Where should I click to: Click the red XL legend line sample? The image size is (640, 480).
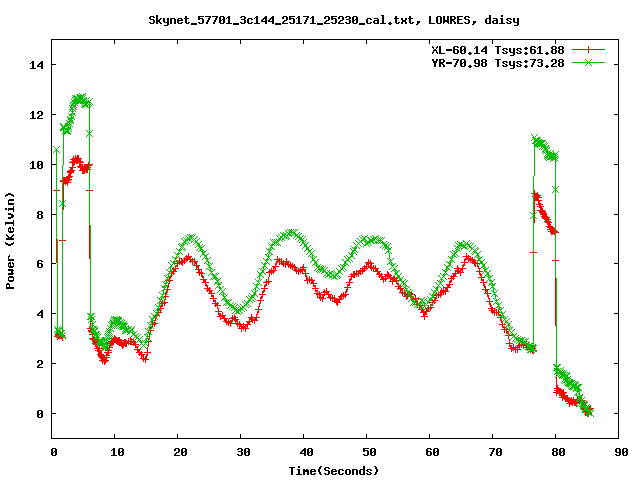click(588, 50)
